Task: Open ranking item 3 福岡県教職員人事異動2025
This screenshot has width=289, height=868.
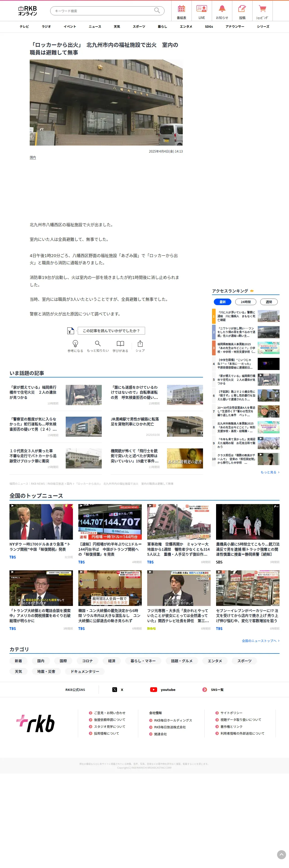Action: click(x=246, y=348)
